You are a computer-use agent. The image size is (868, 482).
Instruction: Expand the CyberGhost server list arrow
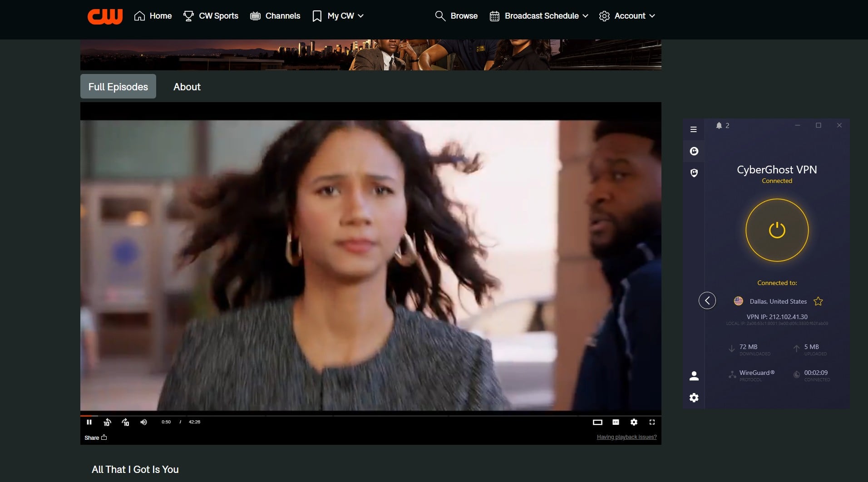coord(707,300)
